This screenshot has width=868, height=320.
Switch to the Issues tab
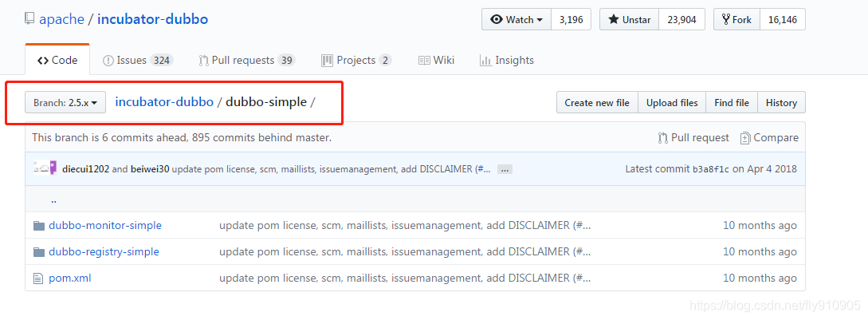[x=138, y=60]
